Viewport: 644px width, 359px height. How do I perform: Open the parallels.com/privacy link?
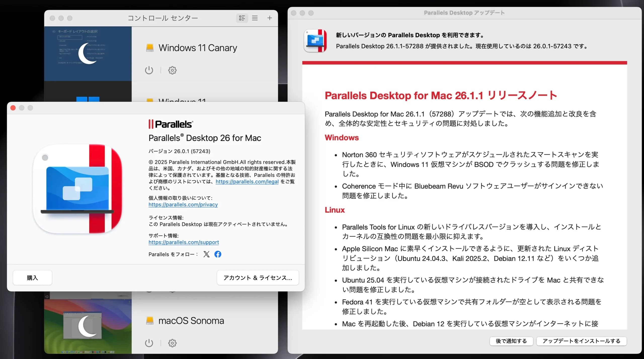point(183,205)
